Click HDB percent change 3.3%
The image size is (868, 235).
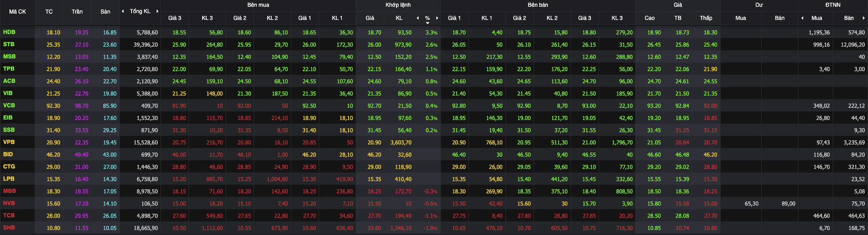431,33
